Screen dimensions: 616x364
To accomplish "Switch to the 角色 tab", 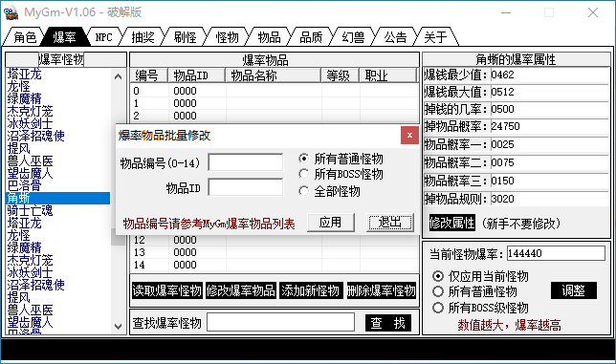I will [x=24, y=37].
